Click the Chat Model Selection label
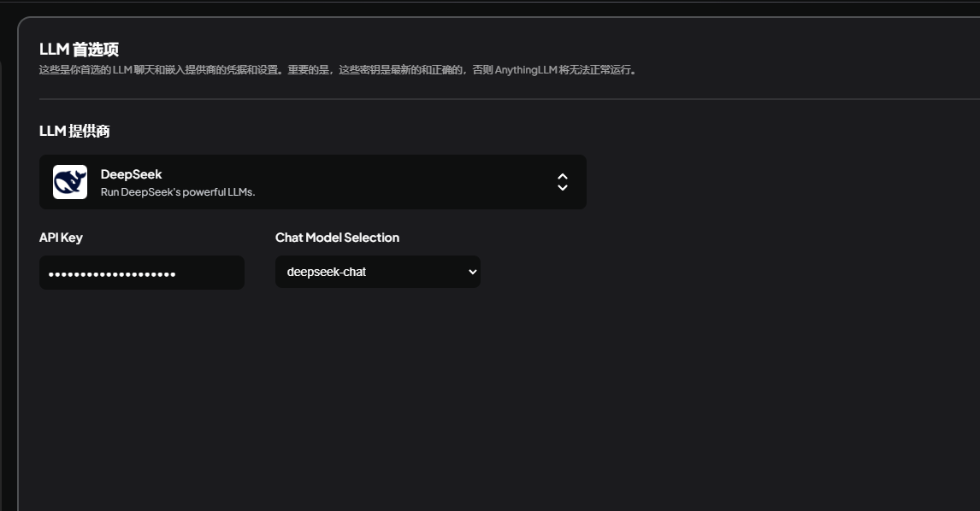Screen dimensions: 980x511 [x=337, y=238]
